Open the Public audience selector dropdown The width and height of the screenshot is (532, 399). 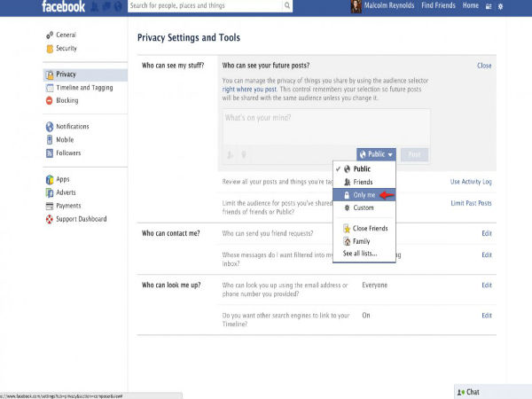click(x=376, y=154)
